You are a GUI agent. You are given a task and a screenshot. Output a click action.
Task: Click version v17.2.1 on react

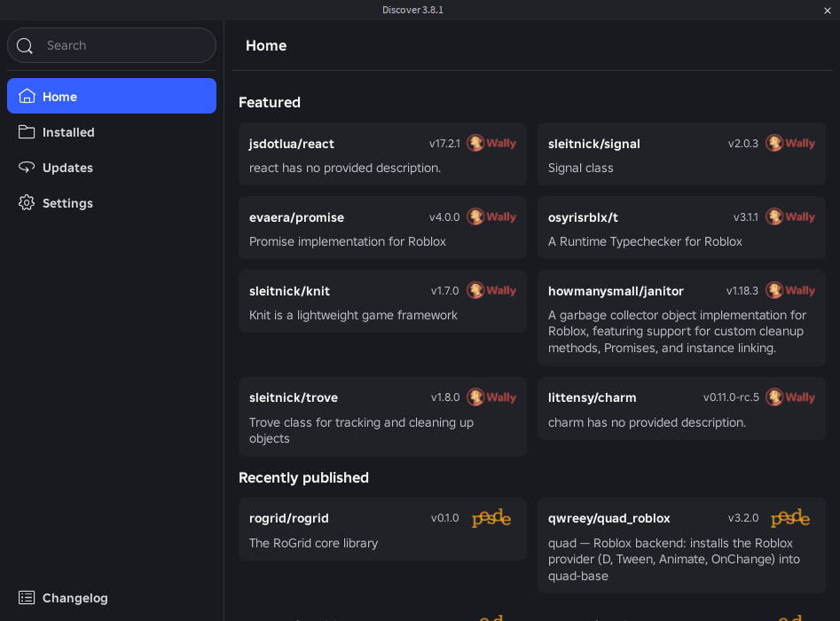[444, 144]
